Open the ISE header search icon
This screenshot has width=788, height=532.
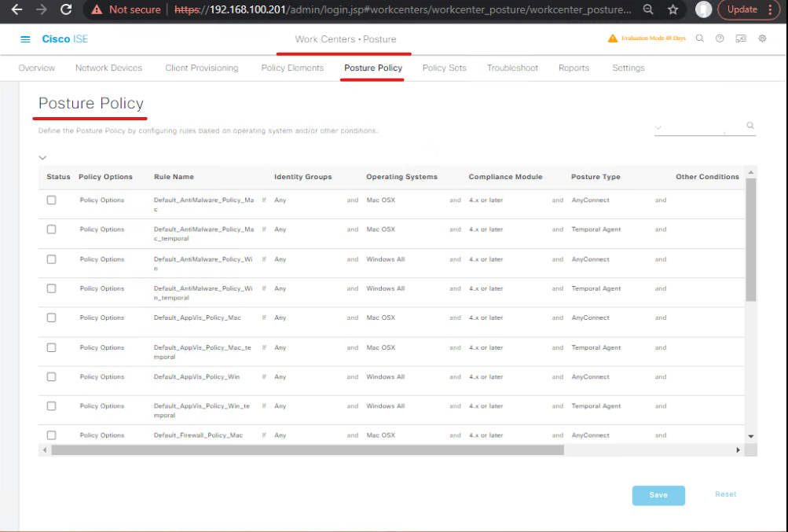[699, 39]
